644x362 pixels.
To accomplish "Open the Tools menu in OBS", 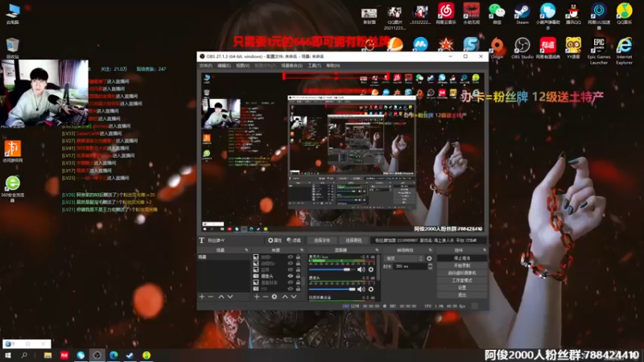I will (x=314, y=66).
